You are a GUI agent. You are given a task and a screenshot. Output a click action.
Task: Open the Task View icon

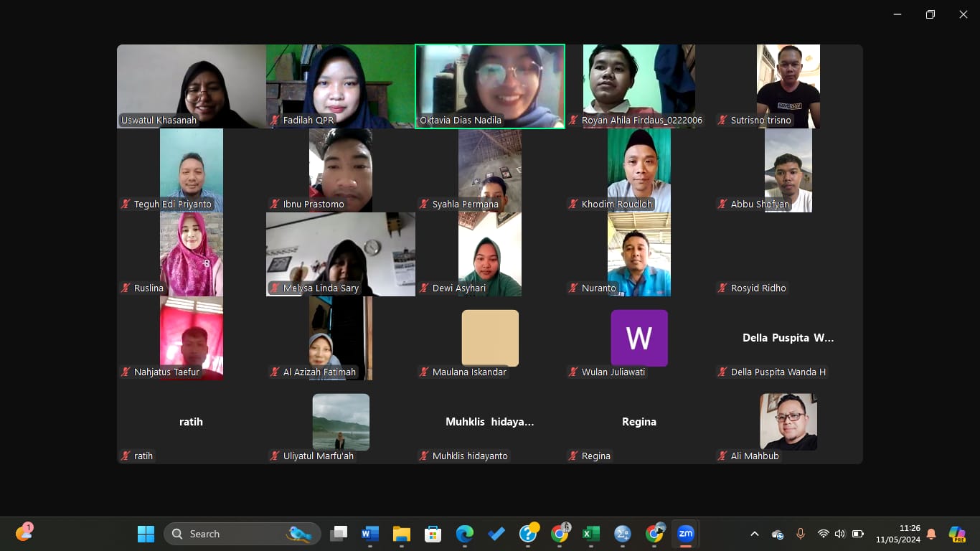click(x=339, y=534)
